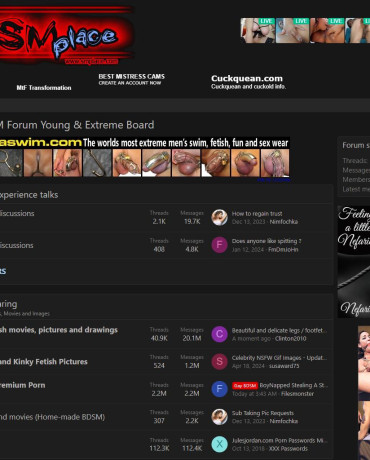Open the Feeling a little Nefarious ad
The width and height of the screenshot is (370, 460).
pyautogui.click(x=354, y=262)
